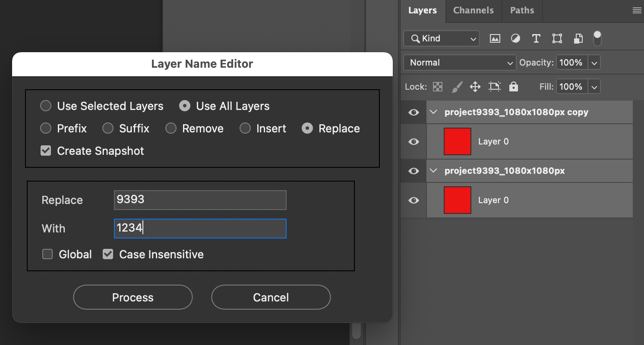Click the lock all padlock icon
This screenshot has height=345, width=644.
pyautogui.click(x=513, y=87)
